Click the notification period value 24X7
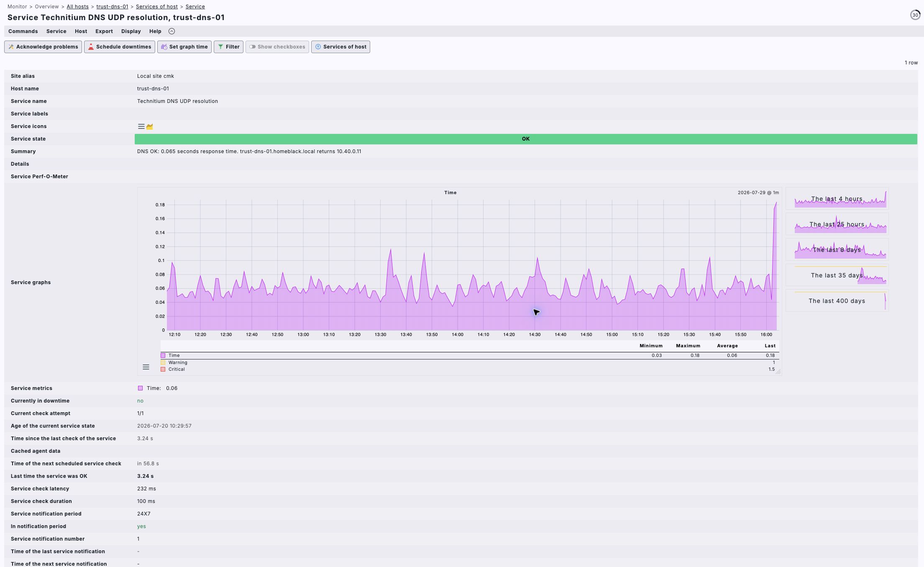The image size is (924, 567). pyautogui.click(x=144, y=514)
